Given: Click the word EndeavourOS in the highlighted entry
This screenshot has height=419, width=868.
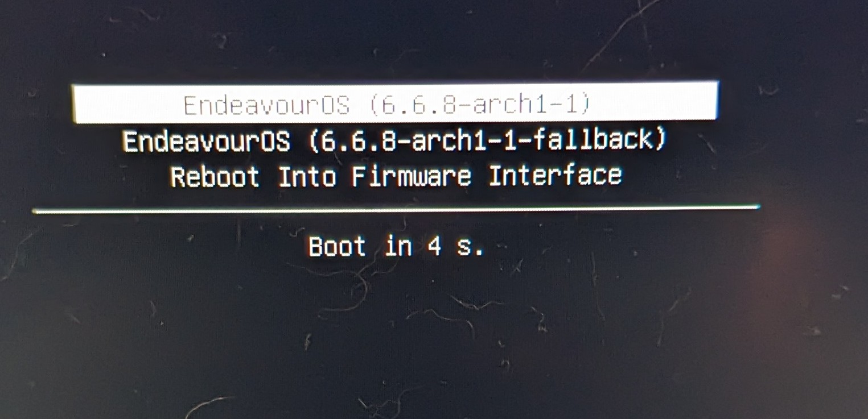Looking at the screenshot, I should coord(266,105).
